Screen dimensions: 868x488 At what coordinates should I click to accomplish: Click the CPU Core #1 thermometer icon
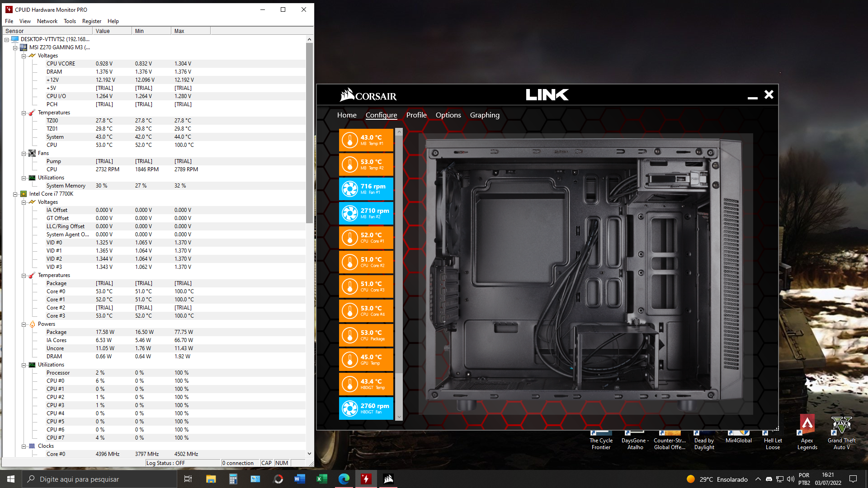tap(349, 238)
